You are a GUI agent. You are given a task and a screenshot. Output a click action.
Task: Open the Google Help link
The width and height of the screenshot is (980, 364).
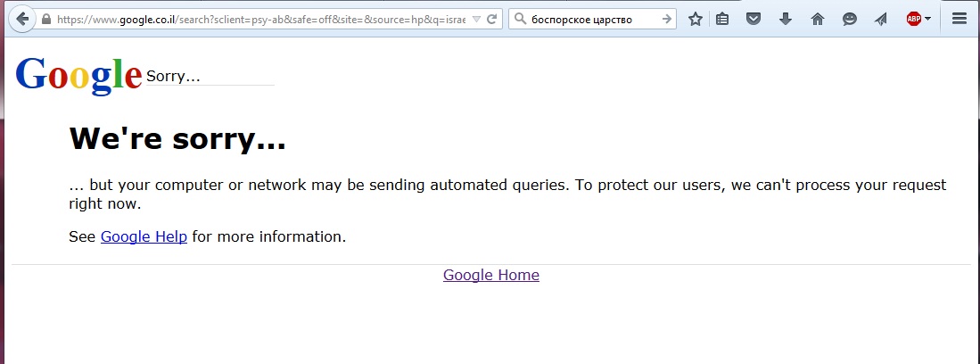coord(144,236)
